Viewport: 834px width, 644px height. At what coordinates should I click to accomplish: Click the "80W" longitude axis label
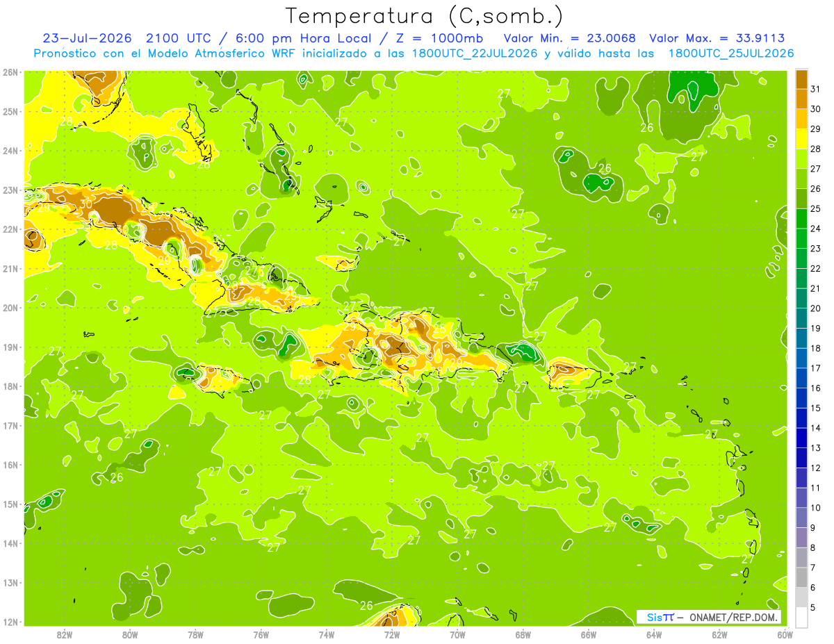(130, 634)
